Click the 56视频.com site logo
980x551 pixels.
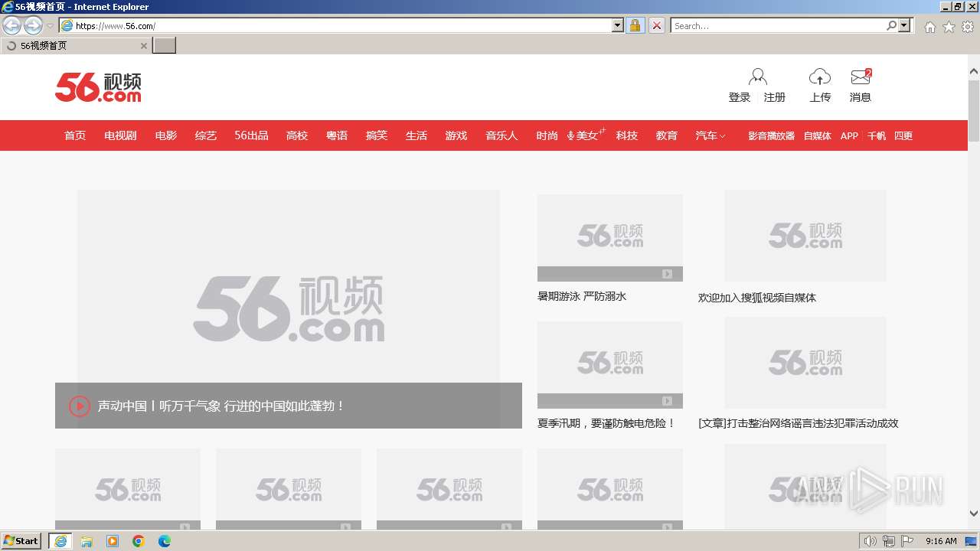(98, 87)
